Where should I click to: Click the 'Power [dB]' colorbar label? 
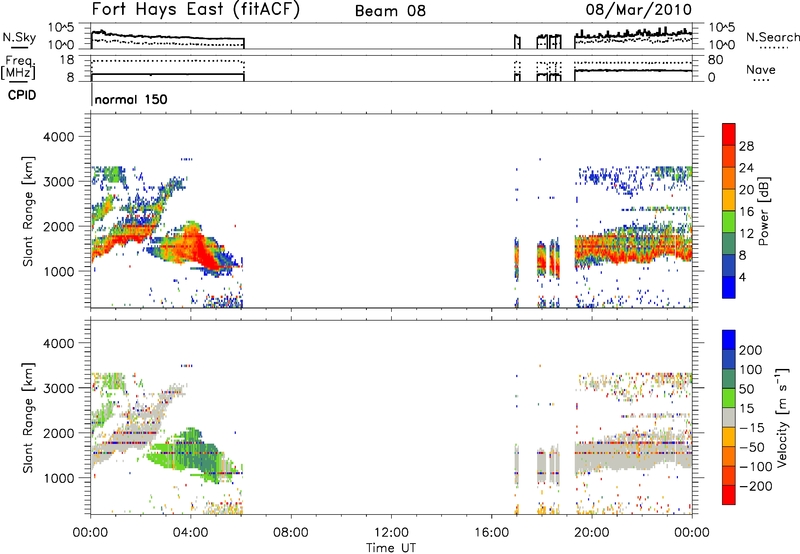pos(763,211)
